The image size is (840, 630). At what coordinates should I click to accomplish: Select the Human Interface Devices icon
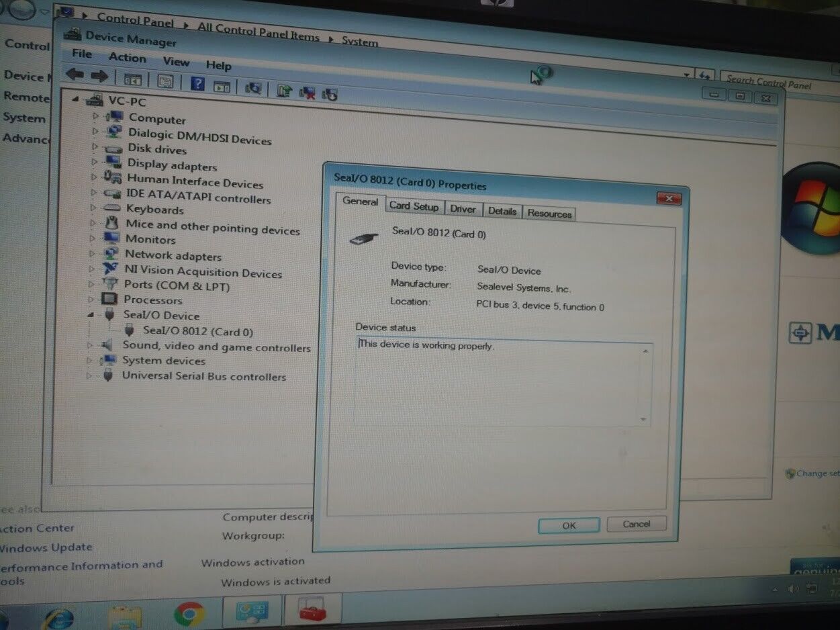(112, 177)
